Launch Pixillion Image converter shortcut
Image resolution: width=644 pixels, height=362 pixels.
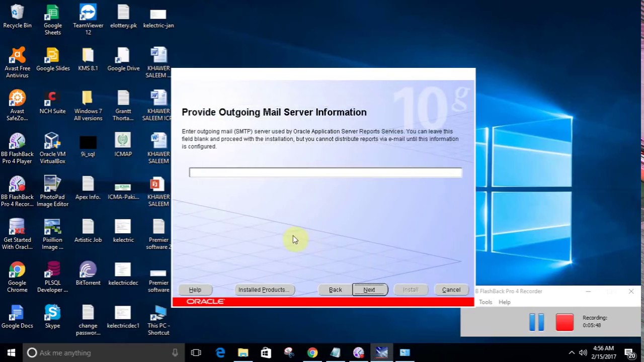[x=52, y=235]
